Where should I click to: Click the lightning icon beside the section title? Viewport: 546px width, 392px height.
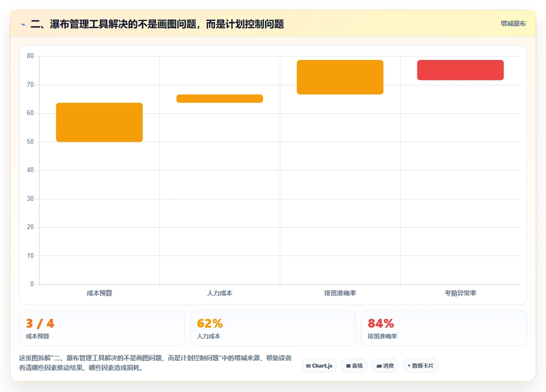pos(23,24)
